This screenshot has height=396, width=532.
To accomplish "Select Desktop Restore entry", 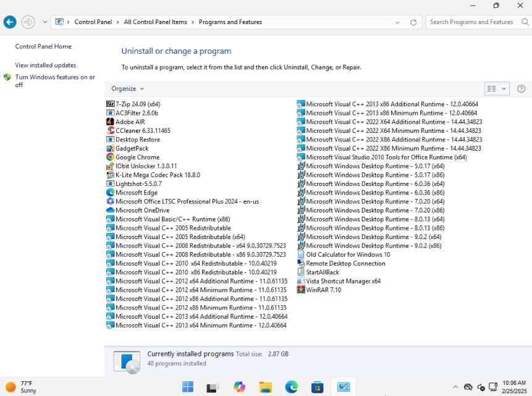I will point(133,140).
